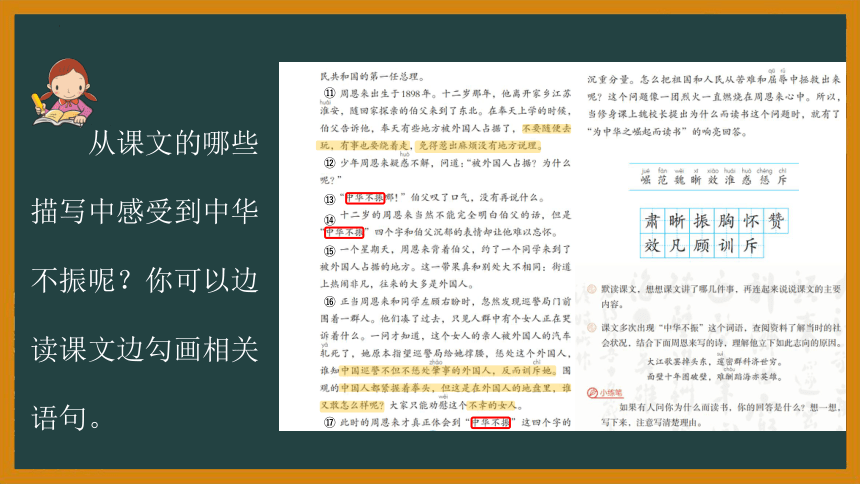This screenshot has width=860, height=484.
Task: Click 惩 with pinyin chéng above it
Action: coord(765,180)
